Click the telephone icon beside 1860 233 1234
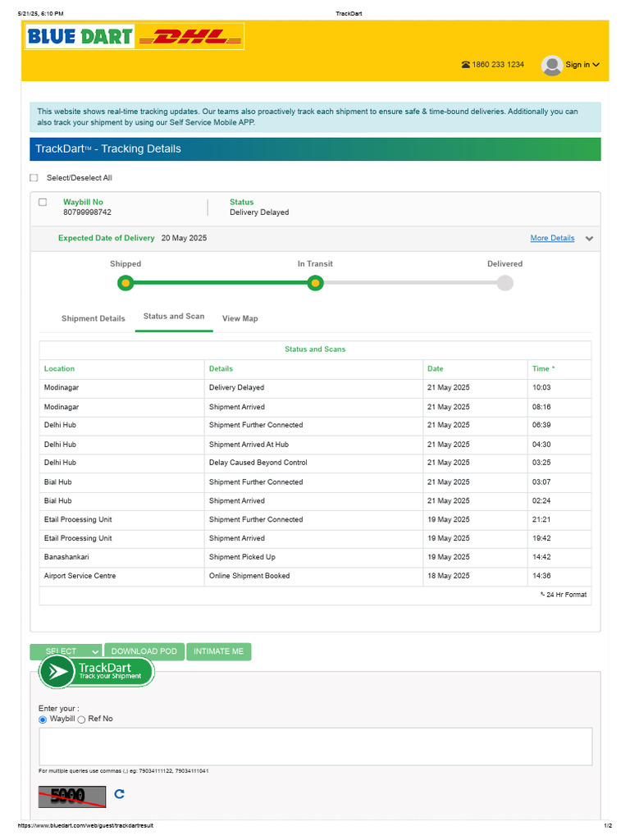630x840 pixels. point(466,65)
